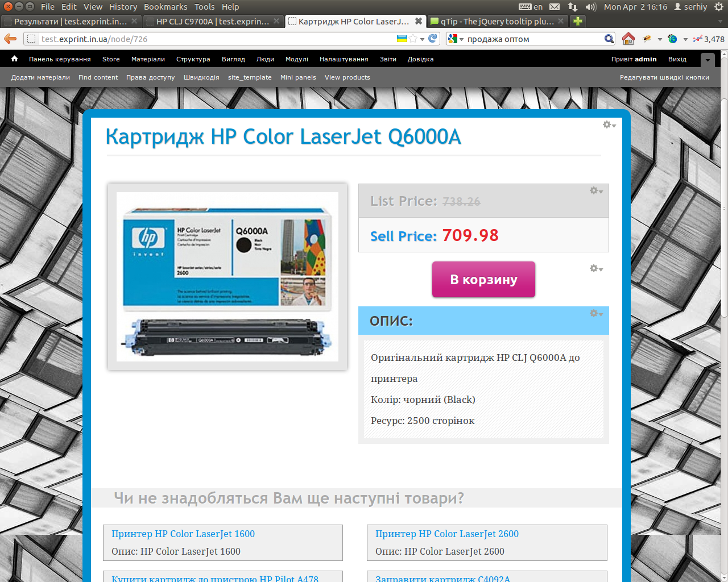Open the dropdown arrow beside the bee add-on
This screenshot has height=582, width=728.
click(660, 39)
